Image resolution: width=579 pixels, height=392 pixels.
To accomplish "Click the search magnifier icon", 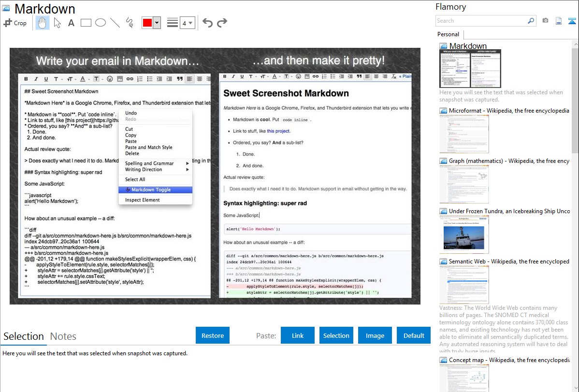I will tap(531, 21).
